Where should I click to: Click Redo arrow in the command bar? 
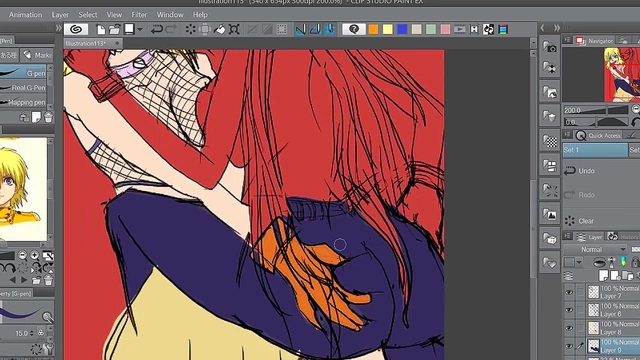pyautogui.click(x=171, y=29)
